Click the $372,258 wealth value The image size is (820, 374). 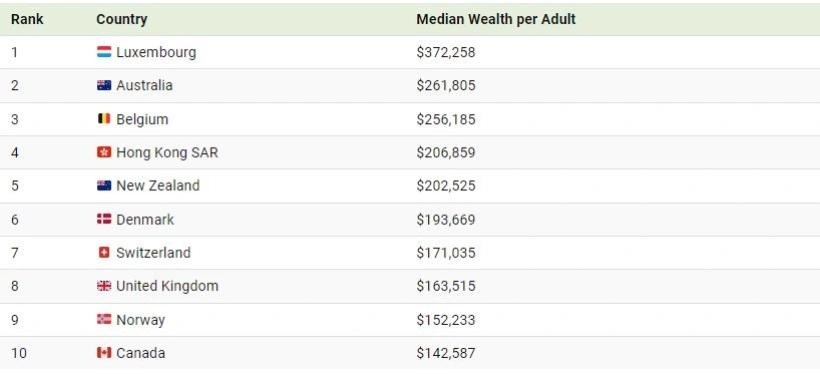pyautogui.click(x=446, y=52)
